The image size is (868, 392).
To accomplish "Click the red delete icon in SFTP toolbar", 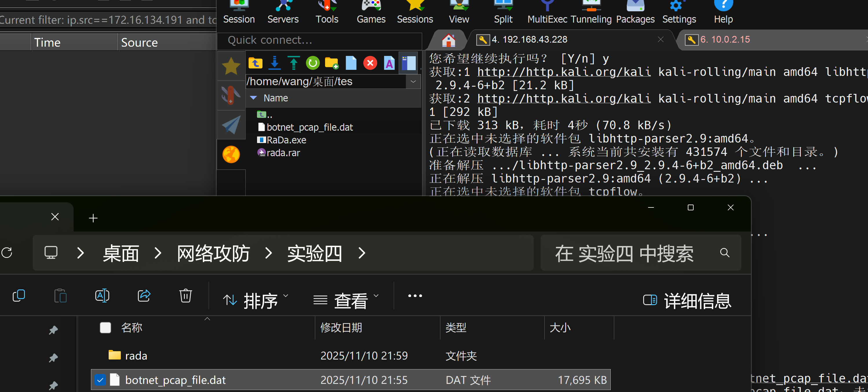I will pos(370,63).
